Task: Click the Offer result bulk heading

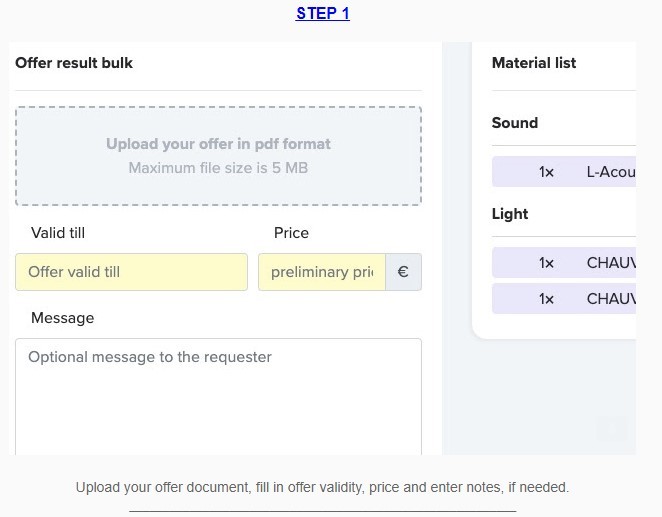Action: (x=74, y=63)
